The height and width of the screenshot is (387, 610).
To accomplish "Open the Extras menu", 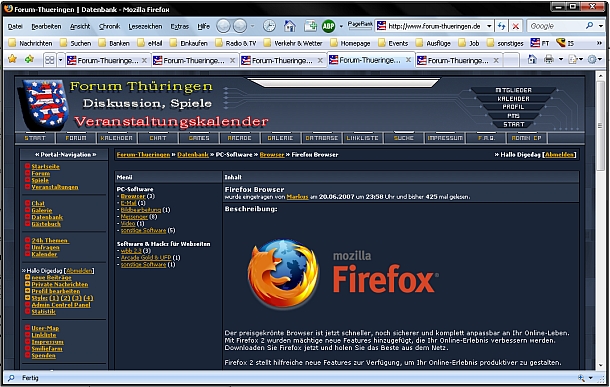I will [179, 26].
